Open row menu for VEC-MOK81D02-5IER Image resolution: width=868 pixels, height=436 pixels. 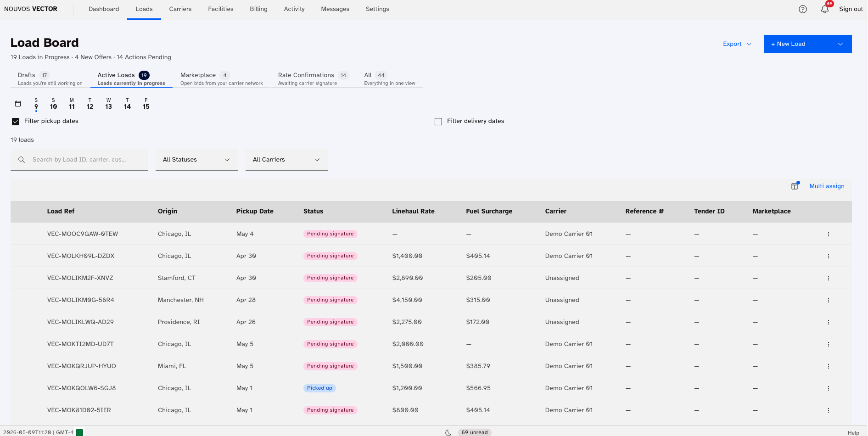coord(829,410)
